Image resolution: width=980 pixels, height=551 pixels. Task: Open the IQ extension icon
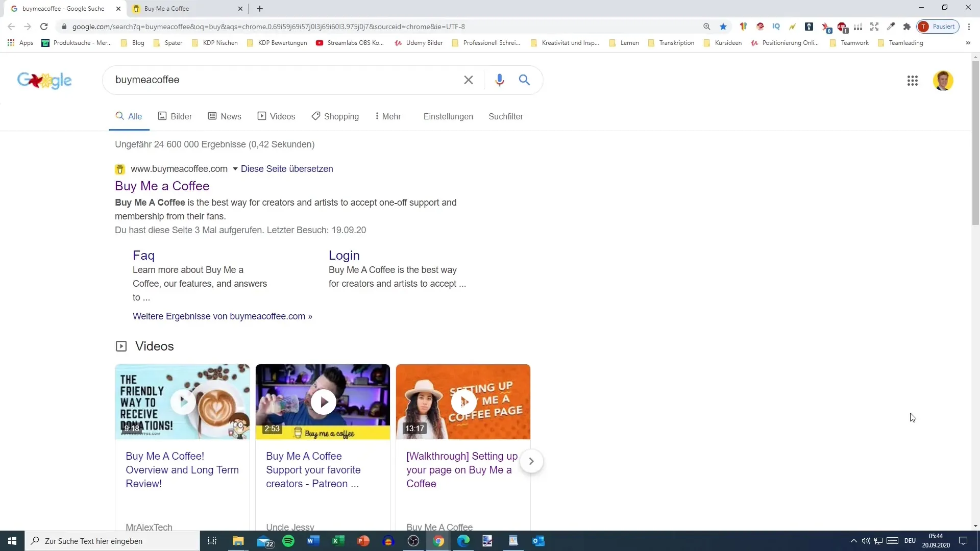776,27
